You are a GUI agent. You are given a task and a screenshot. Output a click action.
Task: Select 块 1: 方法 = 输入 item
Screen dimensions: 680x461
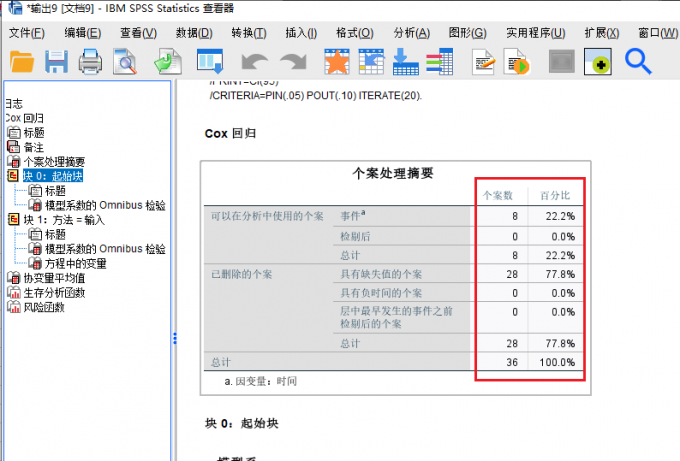coord(64,220)
